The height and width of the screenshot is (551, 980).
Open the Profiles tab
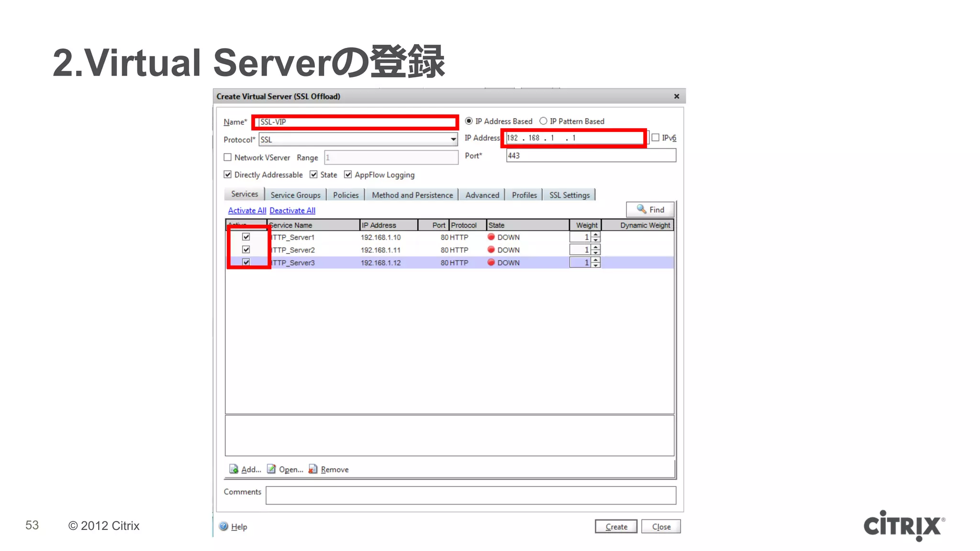[524, 195]
